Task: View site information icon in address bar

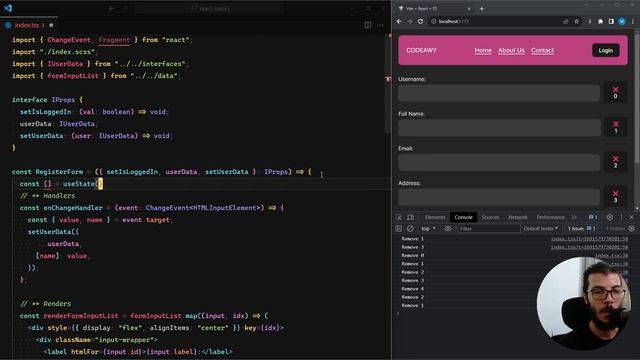Action: click(433, 21)
